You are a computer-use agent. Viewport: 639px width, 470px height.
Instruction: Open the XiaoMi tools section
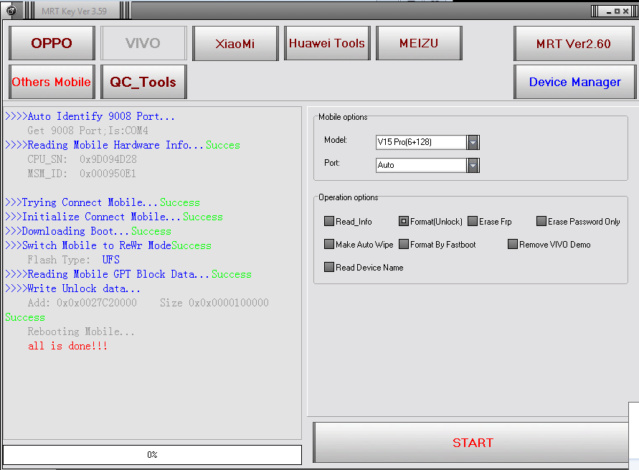click(x=235, y=43)
